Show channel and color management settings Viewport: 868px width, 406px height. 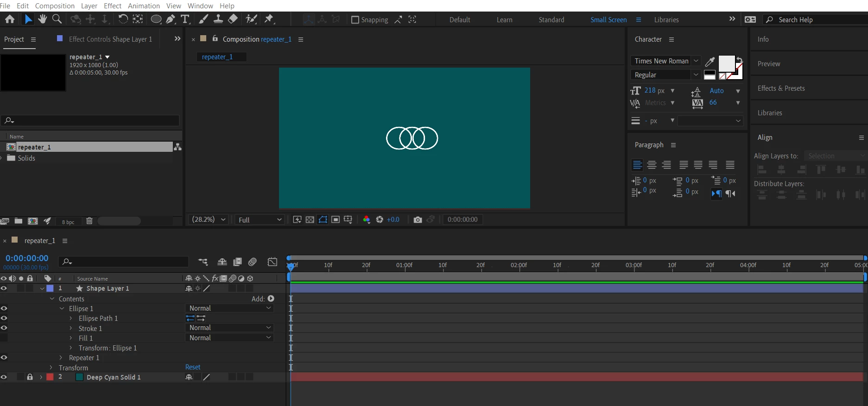tap(367, 219)
